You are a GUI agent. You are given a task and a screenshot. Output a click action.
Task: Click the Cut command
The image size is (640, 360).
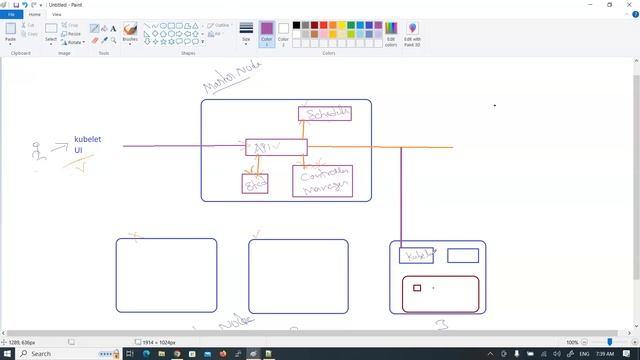(28, 25)
